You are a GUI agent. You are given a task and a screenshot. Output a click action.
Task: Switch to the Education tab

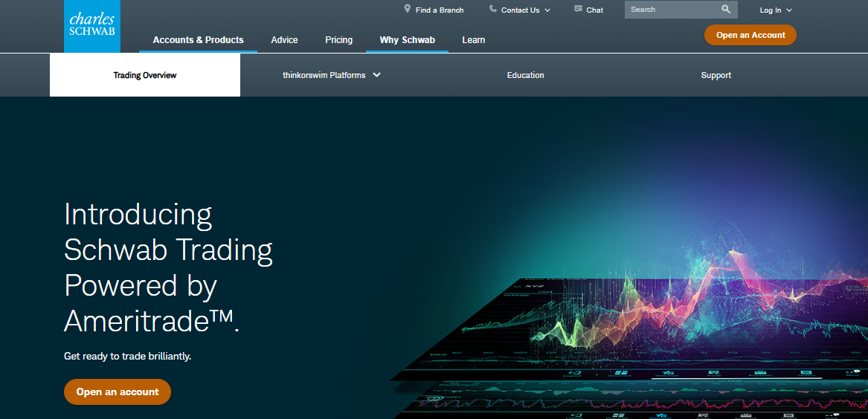coord(525,75)
